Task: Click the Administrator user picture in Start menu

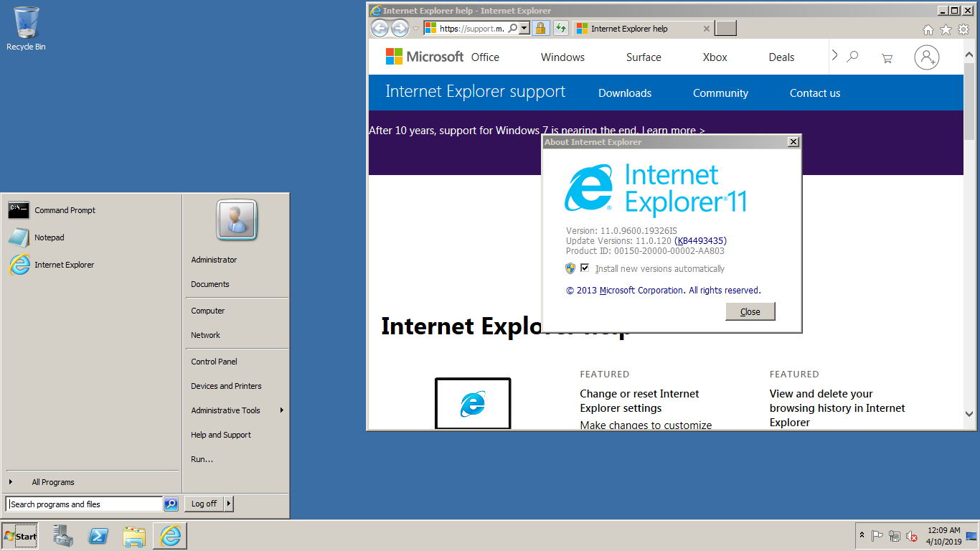Action: 237,221
